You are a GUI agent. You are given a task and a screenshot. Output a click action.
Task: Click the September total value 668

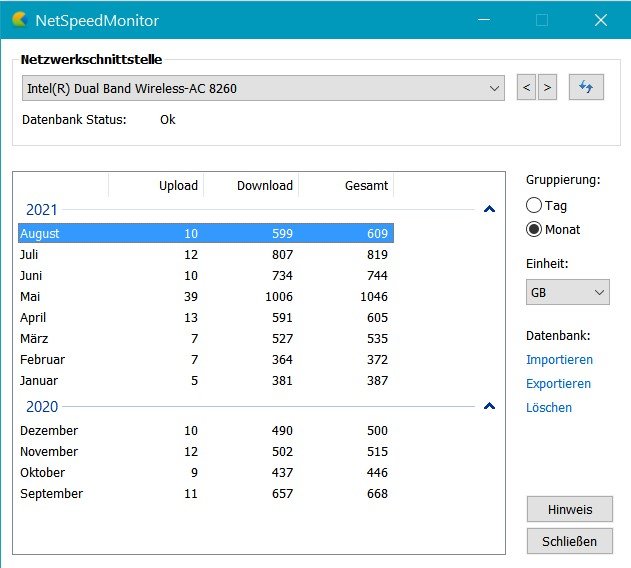click(x=377, y=494)
